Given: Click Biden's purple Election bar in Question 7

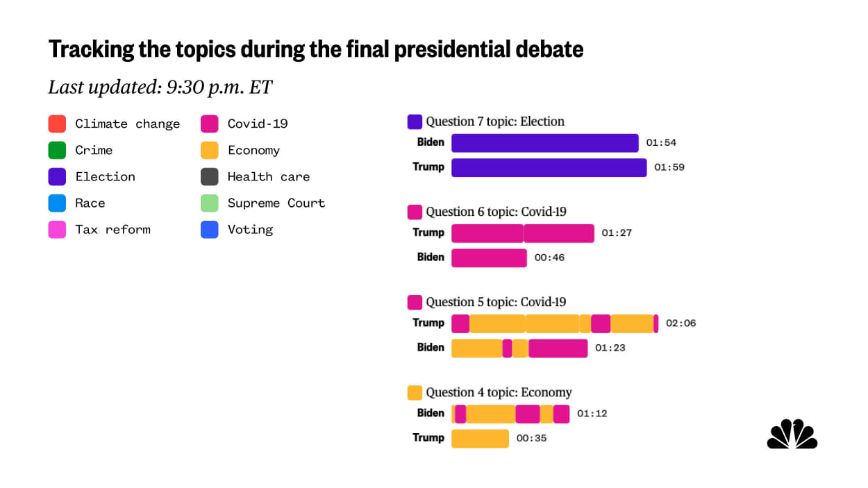Looking at the screenshot, I should [544, 143].
